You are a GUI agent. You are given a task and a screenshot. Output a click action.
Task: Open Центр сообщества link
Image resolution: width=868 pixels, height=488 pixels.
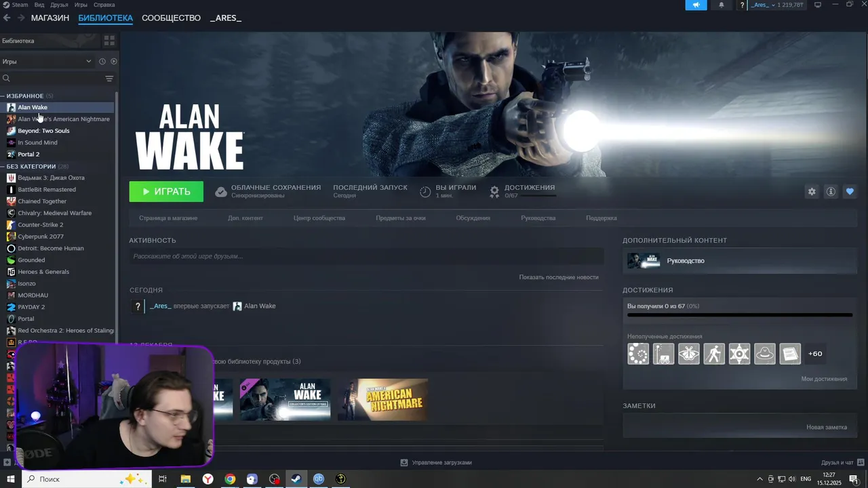click(319, 218)
